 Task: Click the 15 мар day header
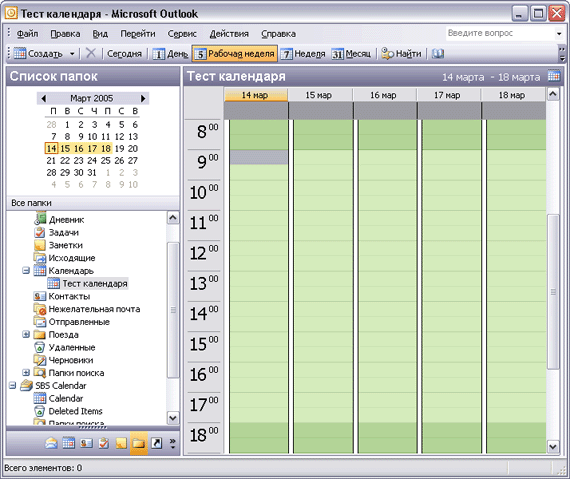[x=320, y=95]
